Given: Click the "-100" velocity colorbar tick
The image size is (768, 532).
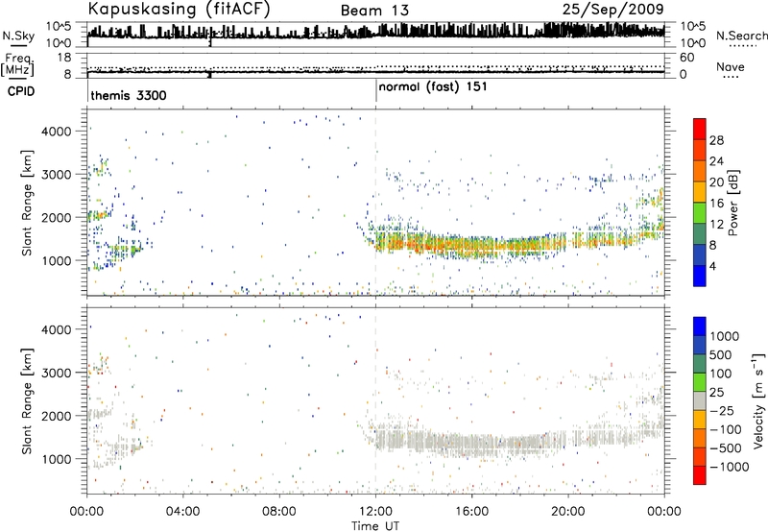Looking at the screenshot, I should [x=726, y=429].
